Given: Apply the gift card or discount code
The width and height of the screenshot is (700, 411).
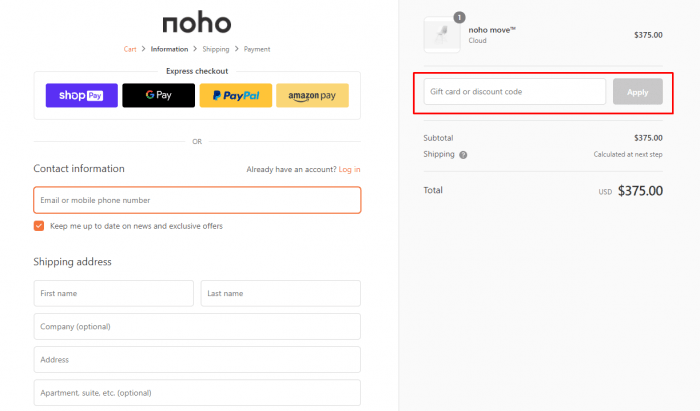Looking at the screenshot, I should (x=638, y=92).
